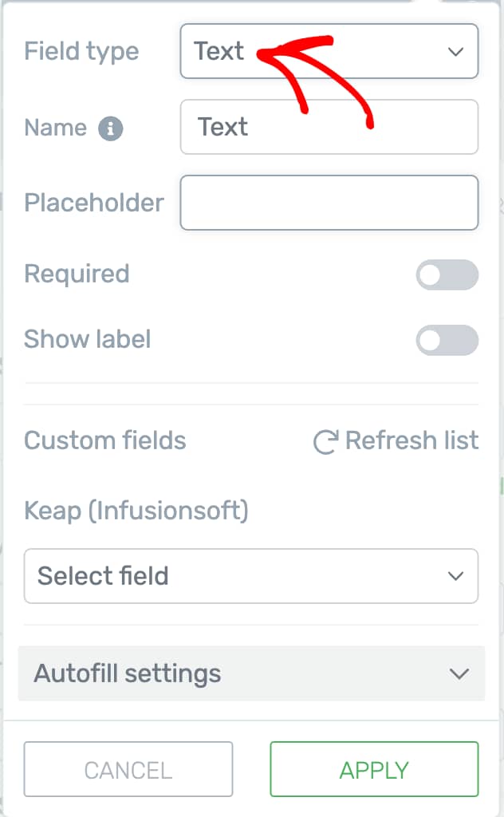504x817 pixels.
Task: Enable the Required toggle switch
Action: point(447,275)
